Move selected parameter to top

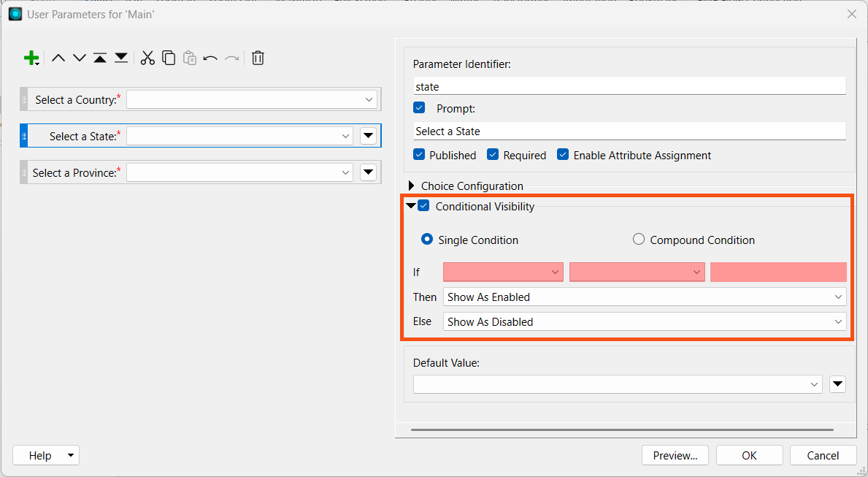(x=100, y=58)
